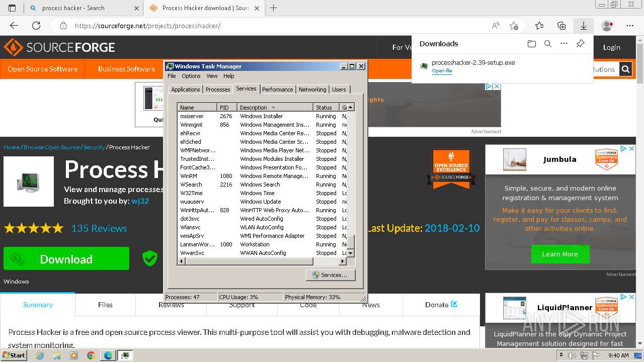Screen dimensions: 644x362
Task: Switch to Edge in the taskbar
Action: point(108,355)
